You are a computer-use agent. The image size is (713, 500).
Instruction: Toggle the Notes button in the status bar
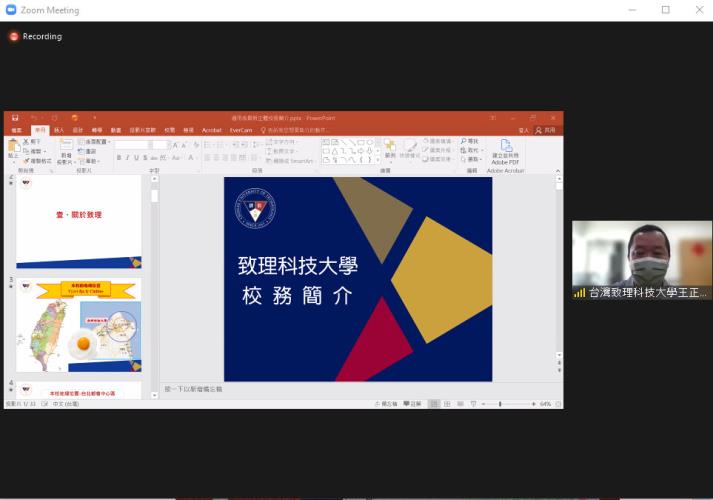386,404
